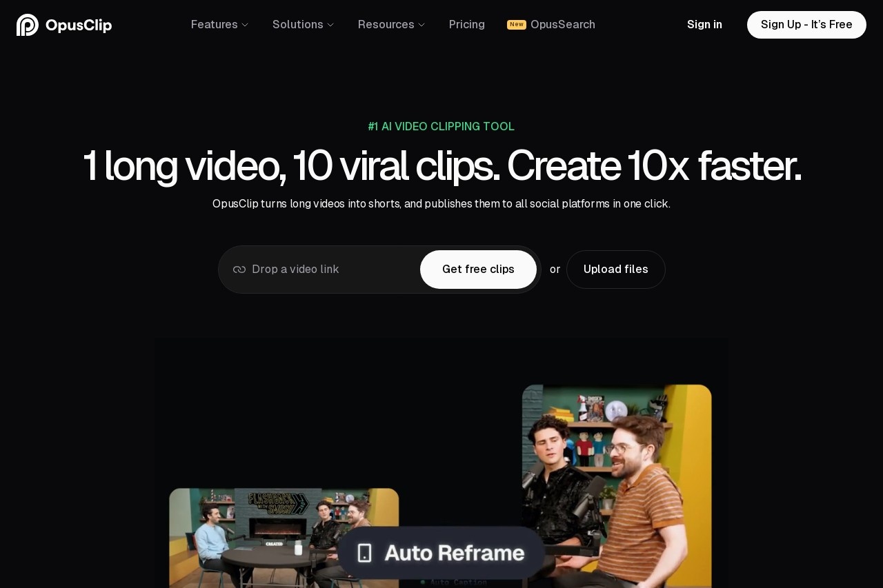Expand the Solutions dropdown menu
883x588 pixels.
[297, 25]
